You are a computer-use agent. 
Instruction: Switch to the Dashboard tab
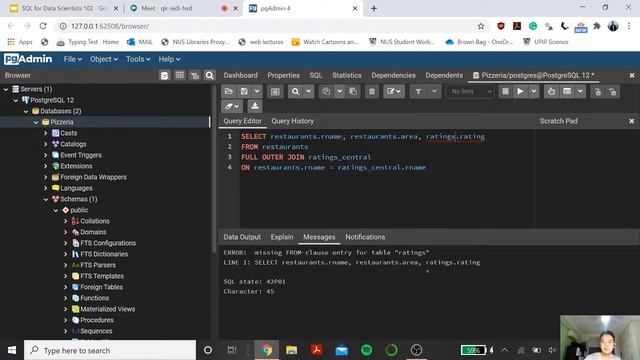click(240, 75)
